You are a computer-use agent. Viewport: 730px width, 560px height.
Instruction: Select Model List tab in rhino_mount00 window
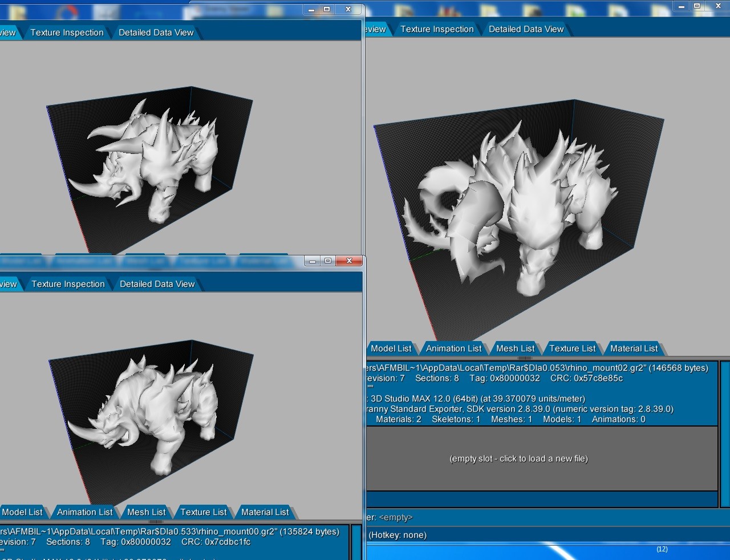coord(22,512)
